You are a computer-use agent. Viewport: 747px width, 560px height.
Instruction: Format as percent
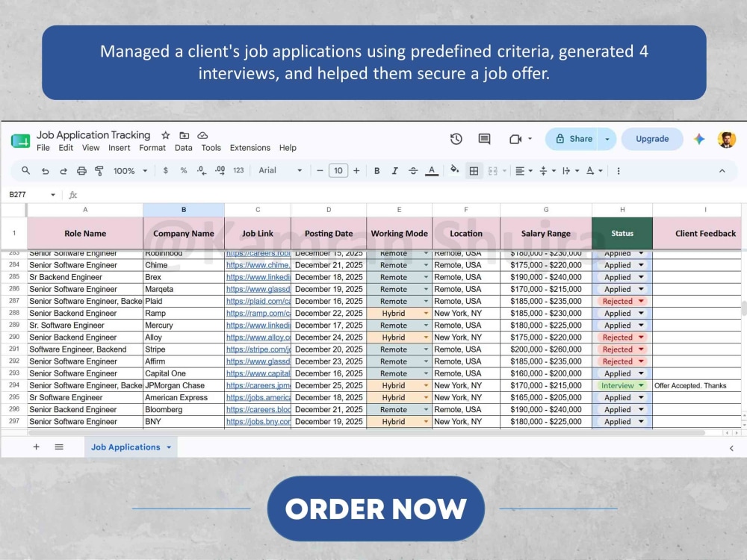click(184, 170)
